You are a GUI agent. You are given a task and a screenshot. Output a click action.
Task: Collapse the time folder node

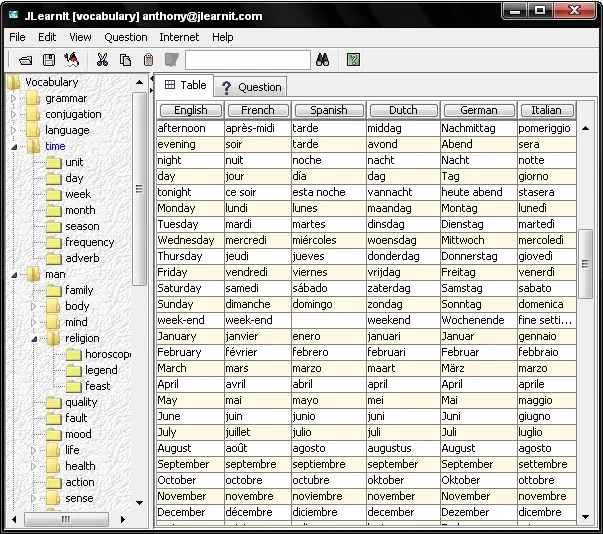point(14,146)
